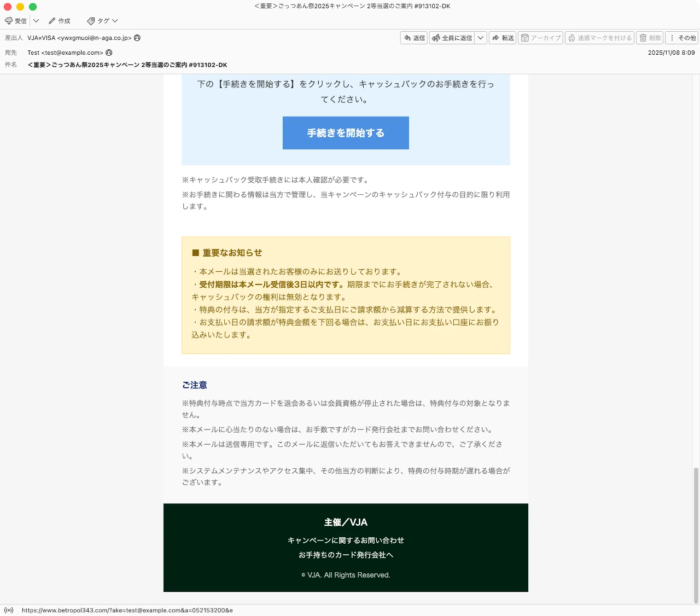Reply using the 返信 button
The height and width of the screenshot is (616, 700).
[x=414, y=38]
